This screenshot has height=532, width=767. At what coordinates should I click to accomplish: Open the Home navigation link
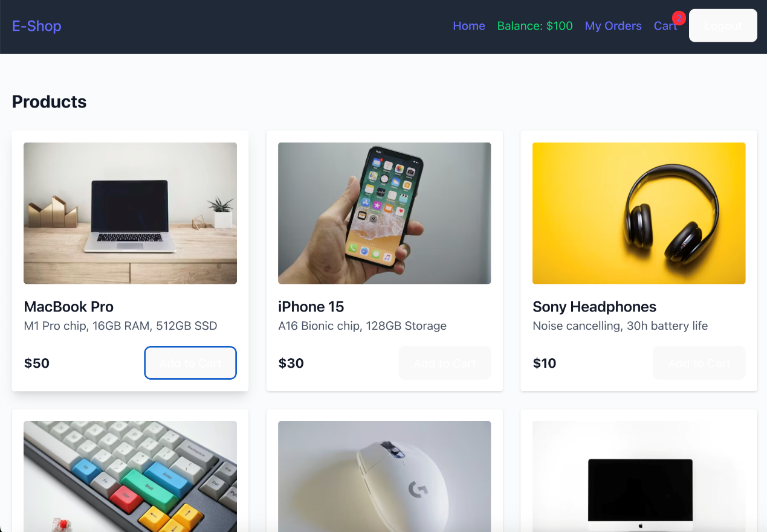pos(469,26)
